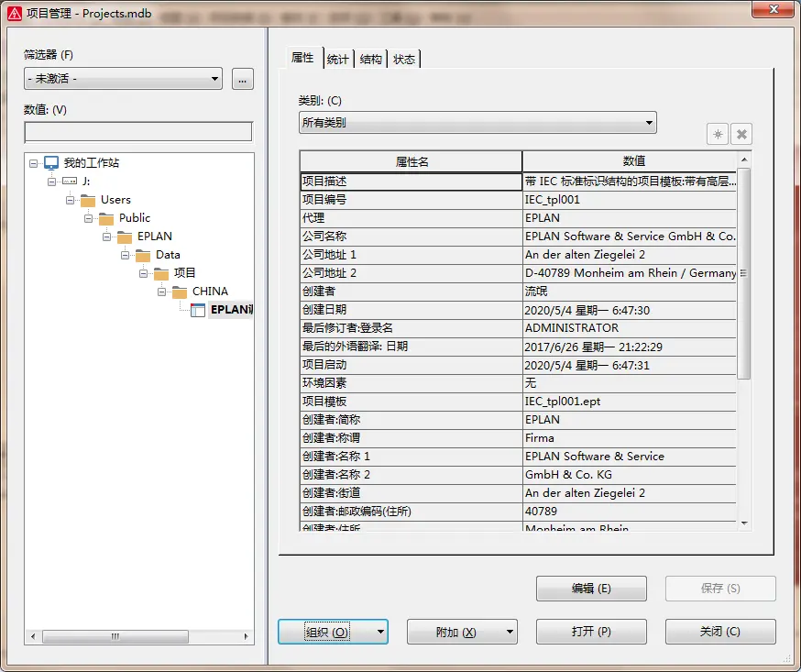Select the 项目启动 property row
The width and height of the screenshot is (801, 672).
click(518, 366)
